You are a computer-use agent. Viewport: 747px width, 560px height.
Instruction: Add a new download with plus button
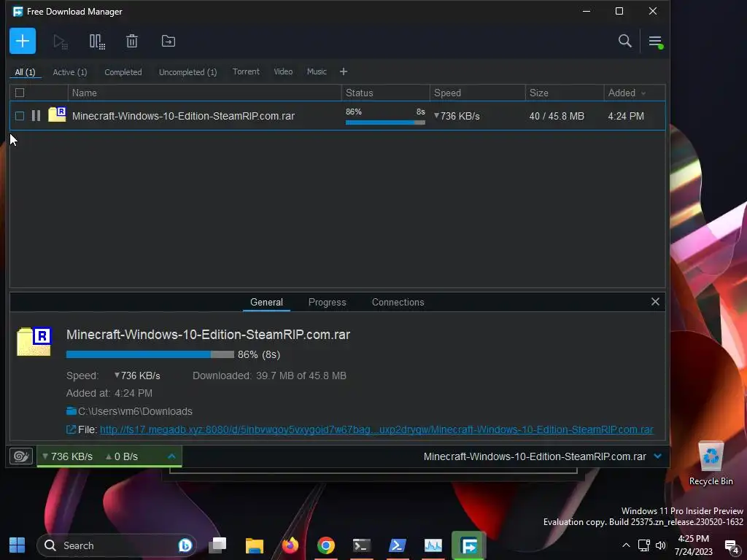pyautogui.click(x=23, y=41)
